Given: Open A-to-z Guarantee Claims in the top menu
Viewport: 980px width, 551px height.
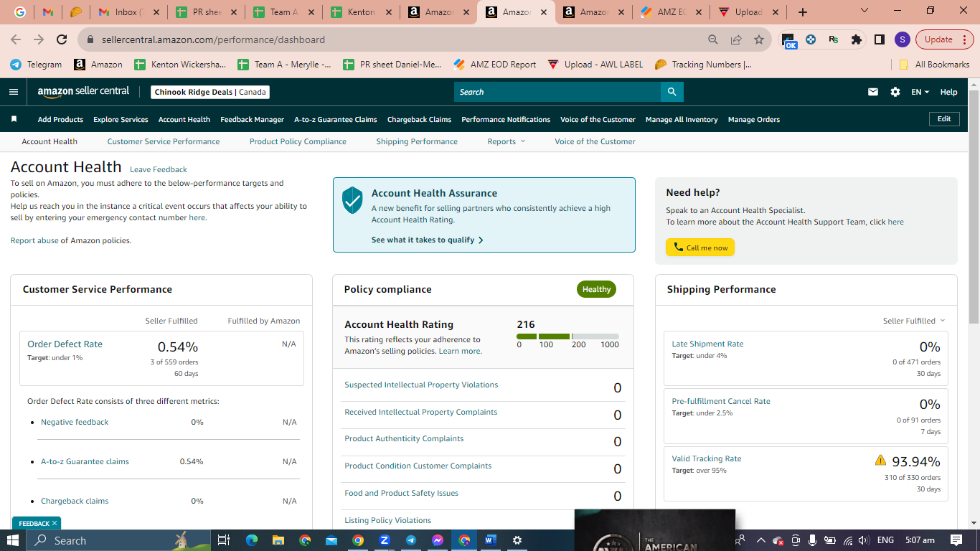Looking at the screenshot, I should tap(335, 119).
